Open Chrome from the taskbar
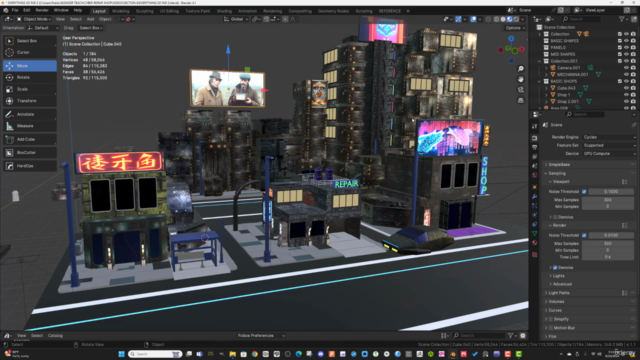This screenshot has width=640, height=360. 255,354
